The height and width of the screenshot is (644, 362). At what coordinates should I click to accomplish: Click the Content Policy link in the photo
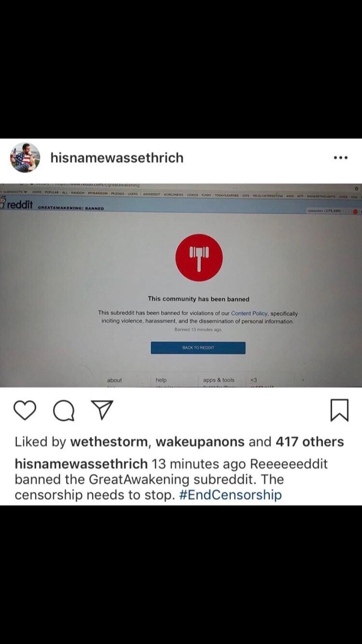click(x=249, y=313)
